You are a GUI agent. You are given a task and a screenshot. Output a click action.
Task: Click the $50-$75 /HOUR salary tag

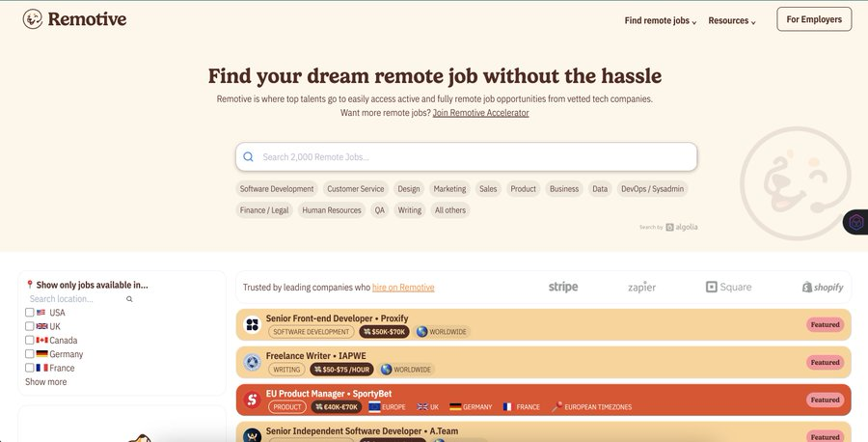point(342,370)
